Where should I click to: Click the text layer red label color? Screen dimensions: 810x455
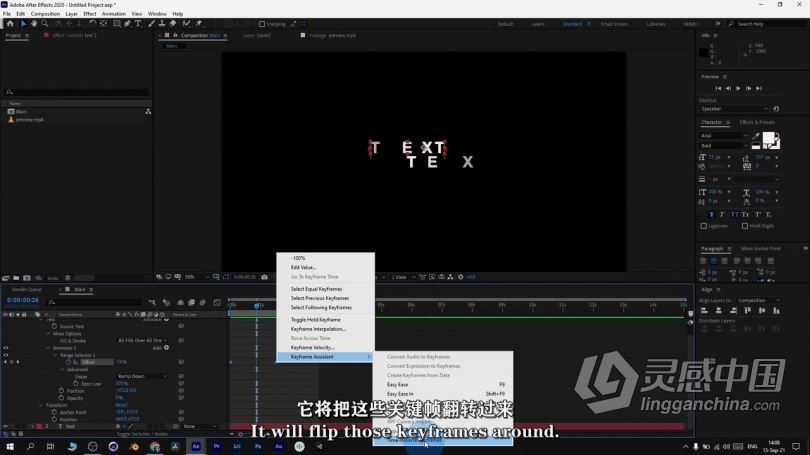tap(39, 427)
